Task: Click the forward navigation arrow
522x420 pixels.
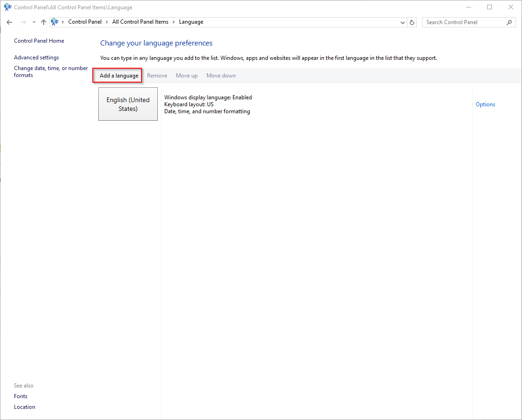Action: [x=23, y=22]
